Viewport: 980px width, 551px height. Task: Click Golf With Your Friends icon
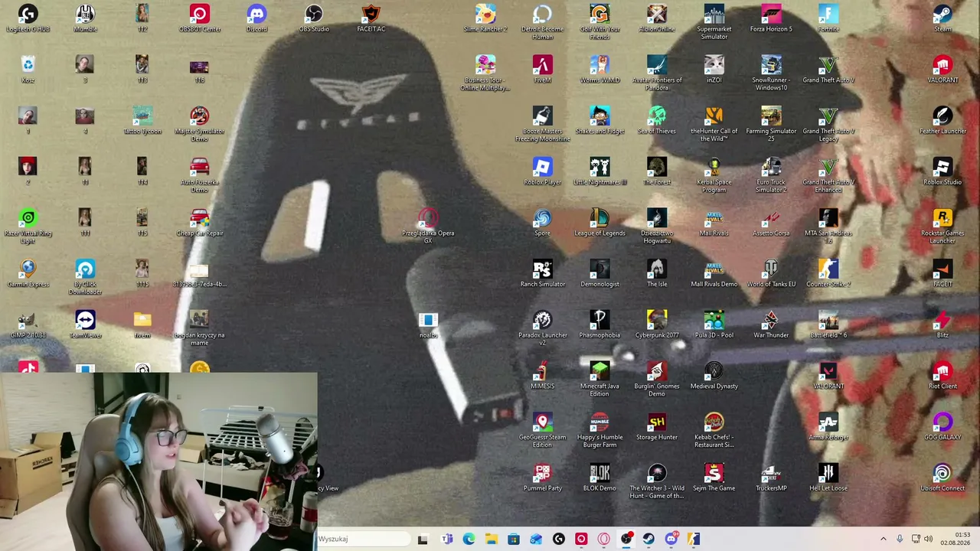[599, 22]
